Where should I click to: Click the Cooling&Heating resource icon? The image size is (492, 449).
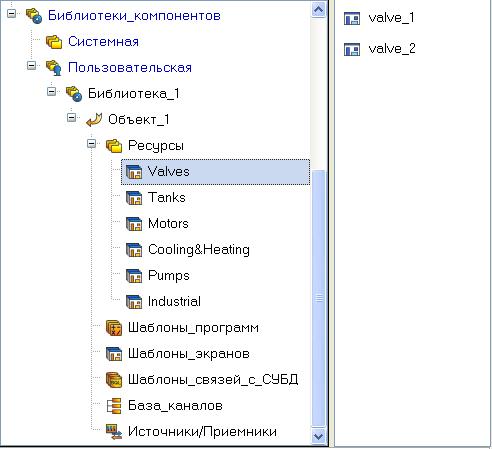[134, 250]
